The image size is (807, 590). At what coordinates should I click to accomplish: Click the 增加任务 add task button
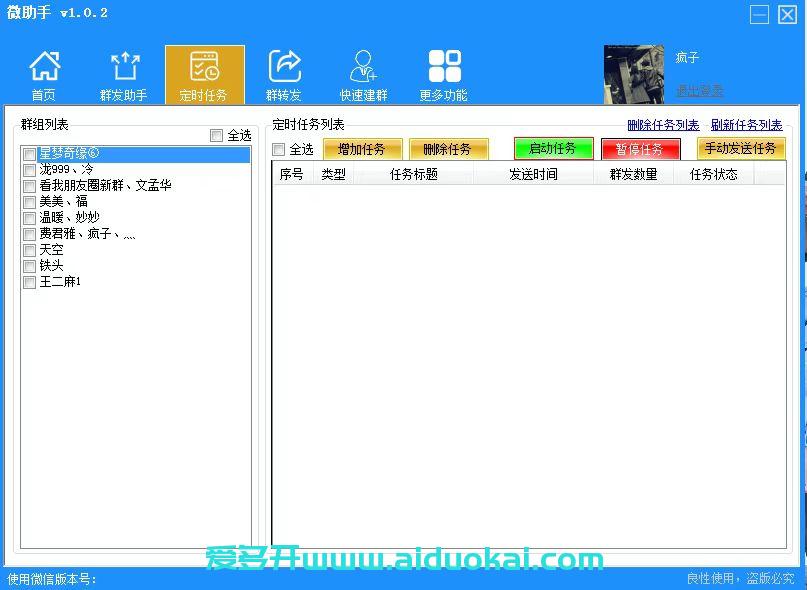pos(362,148)
